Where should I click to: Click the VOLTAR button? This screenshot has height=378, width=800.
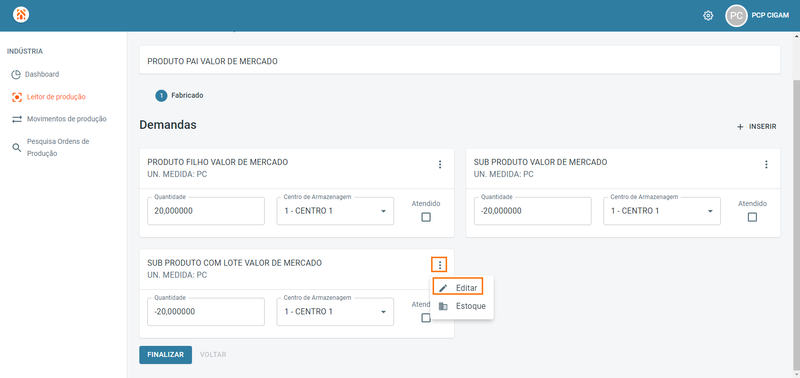[x=213, y=355]
